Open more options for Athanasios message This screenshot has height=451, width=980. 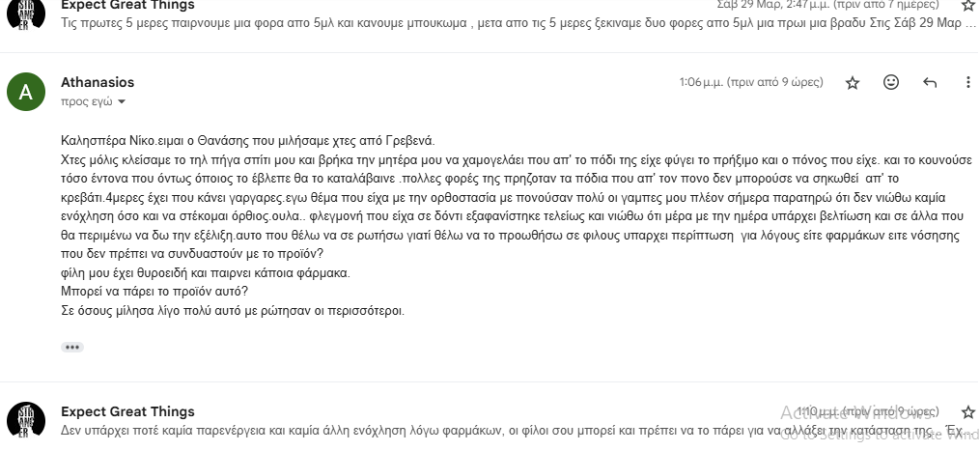(x=967, y=83)
